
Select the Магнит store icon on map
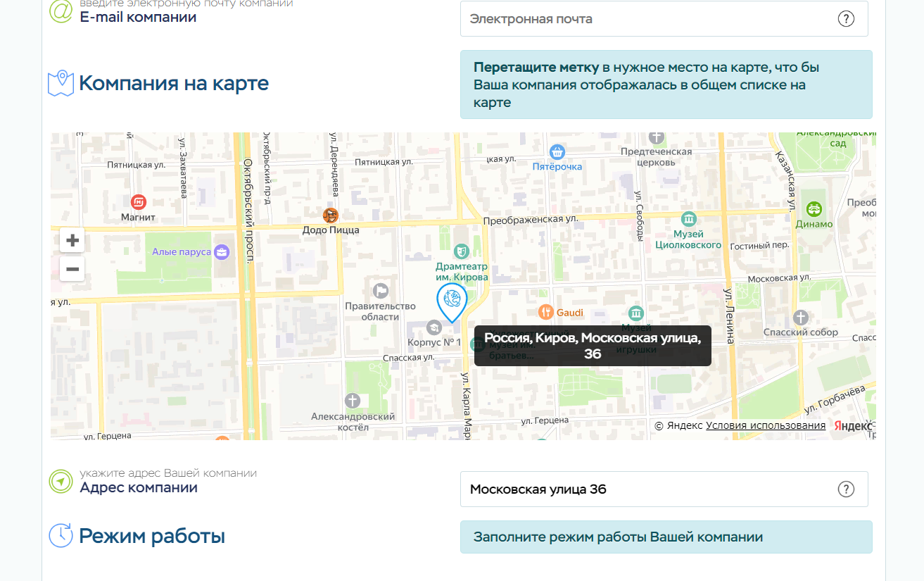tap(139, 202)
